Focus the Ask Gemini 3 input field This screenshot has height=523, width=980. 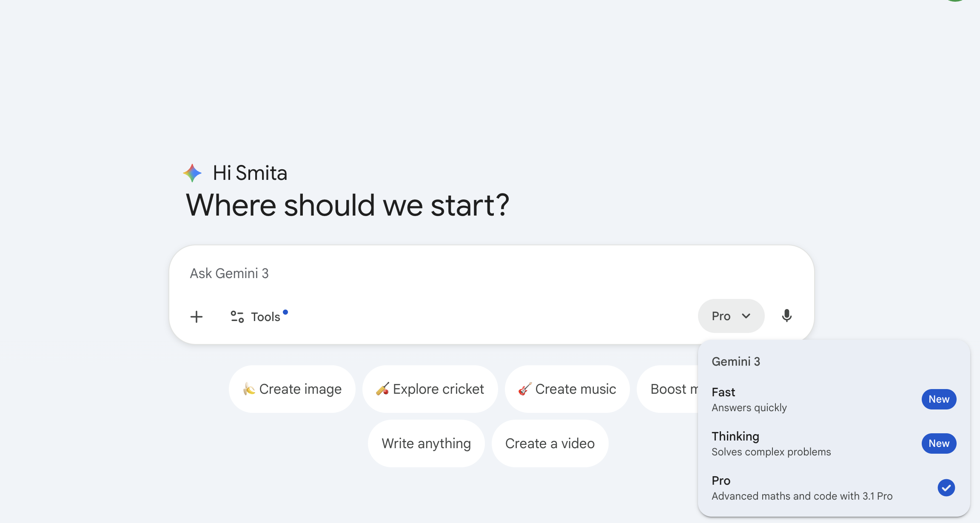pyautogui.click(x=492, y=273)
